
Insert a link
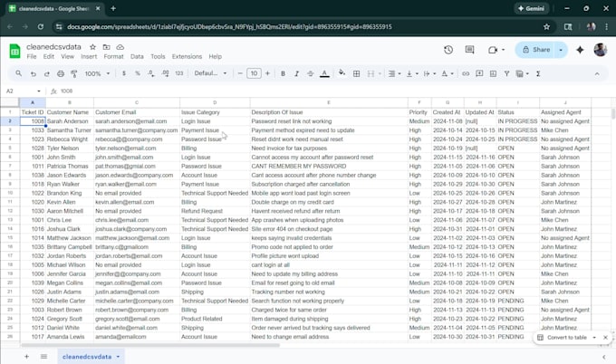point(466,73)
